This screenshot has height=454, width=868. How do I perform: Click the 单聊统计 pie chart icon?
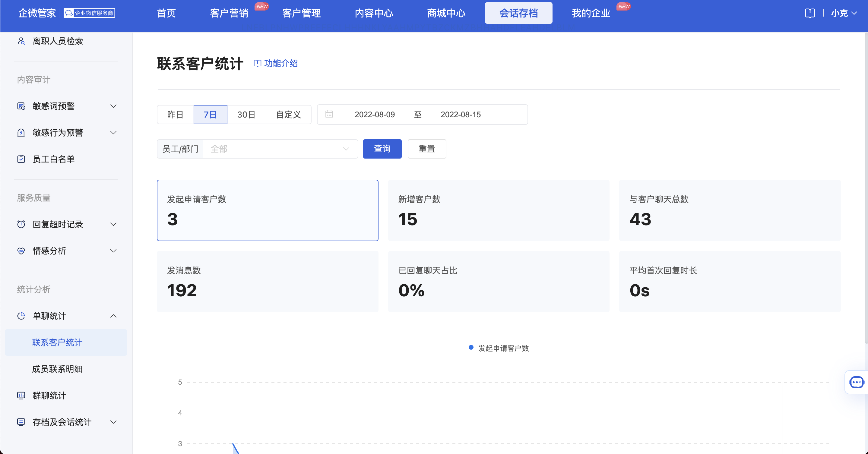click(x=21, y=316)
